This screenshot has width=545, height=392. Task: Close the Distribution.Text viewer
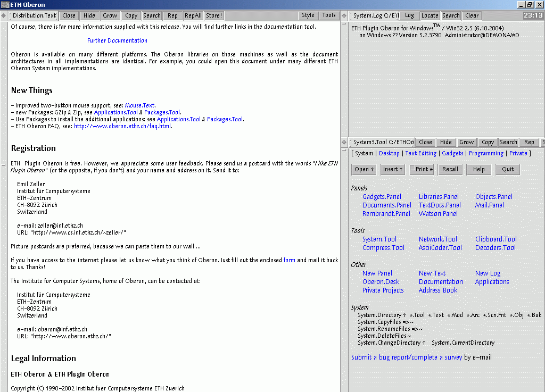click(x=69, y=15)
